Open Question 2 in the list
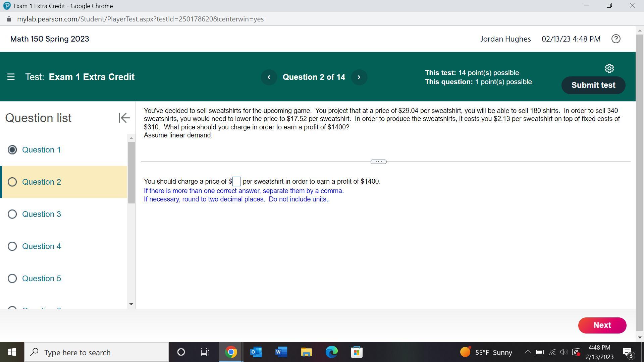Screen dimensions: 644x362 42,182
